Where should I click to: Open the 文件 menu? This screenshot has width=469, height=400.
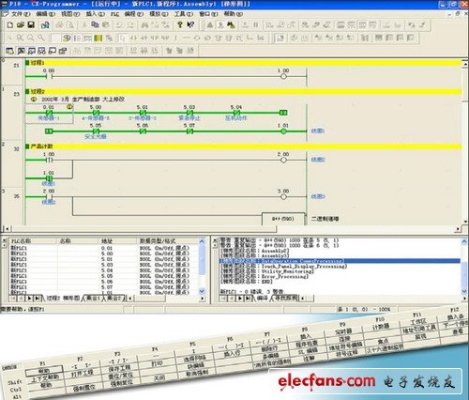click(x=20, y=14)
